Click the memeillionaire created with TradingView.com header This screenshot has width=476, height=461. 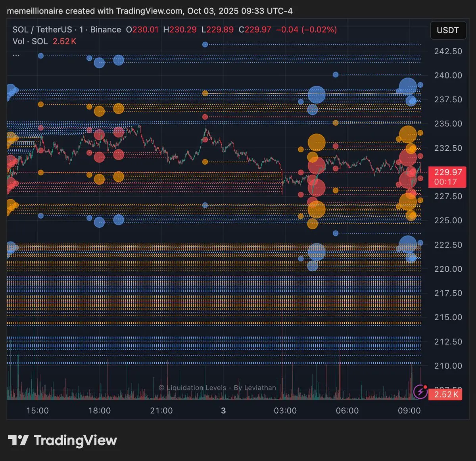click(150, 11)
